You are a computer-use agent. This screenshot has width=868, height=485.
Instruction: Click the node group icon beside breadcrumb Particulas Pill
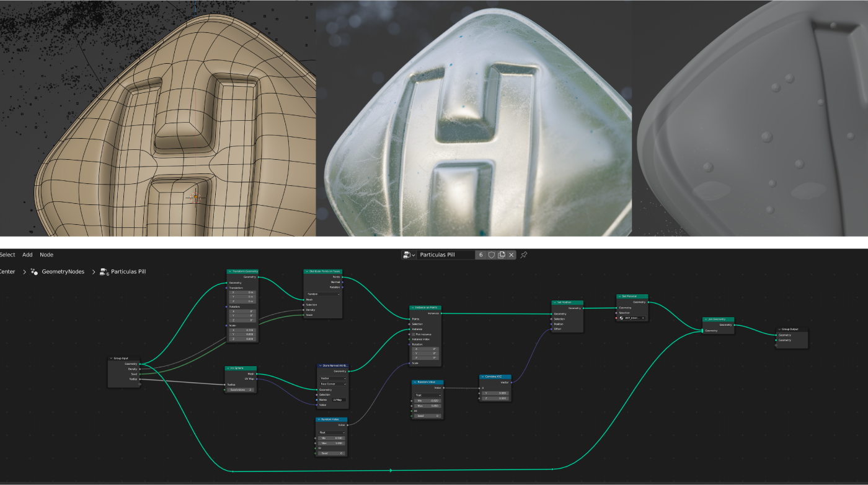click(x=104, y=271)
